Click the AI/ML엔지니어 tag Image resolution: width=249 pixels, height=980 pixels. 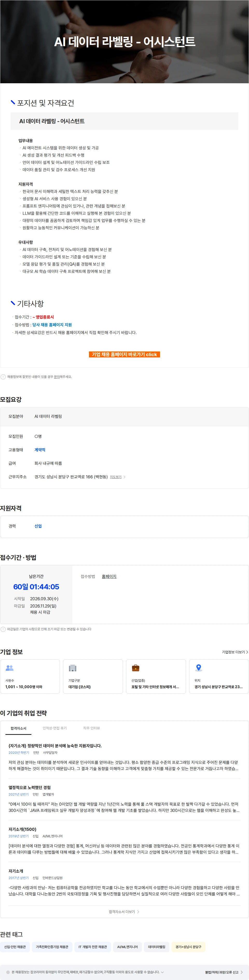click(x=128, y=947)
